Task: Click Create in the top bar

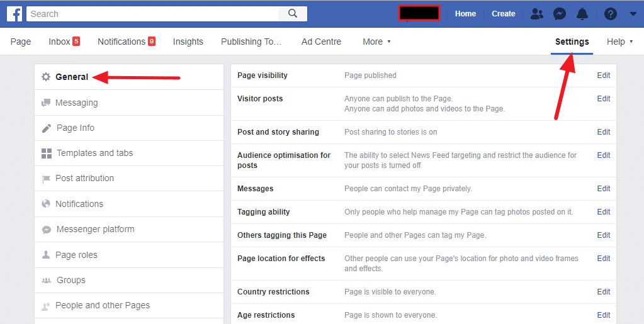Action: (x=504, y=14)
